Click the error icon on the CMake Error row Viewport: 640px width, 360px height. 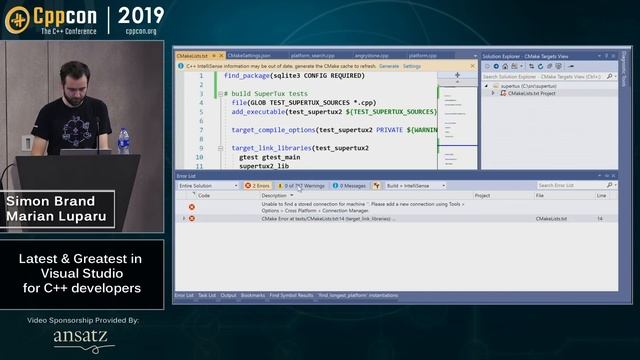tap(192, 219)
